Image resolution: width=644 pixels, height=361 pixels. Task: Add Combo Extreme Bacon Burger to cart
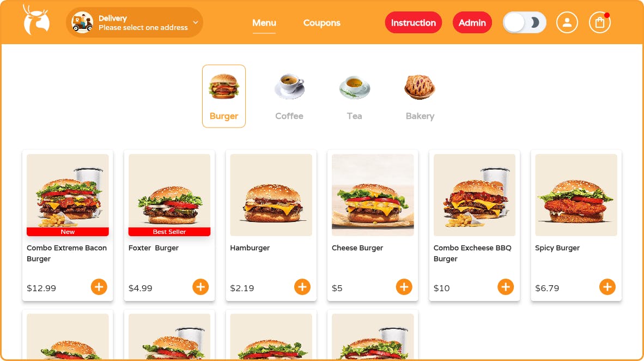99,287
